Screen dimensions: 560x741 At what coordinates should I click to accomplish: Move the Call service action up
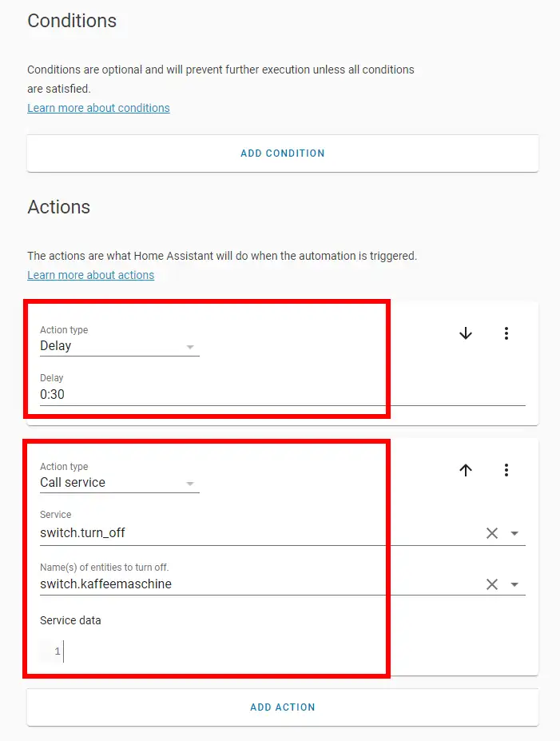point(466,470)
